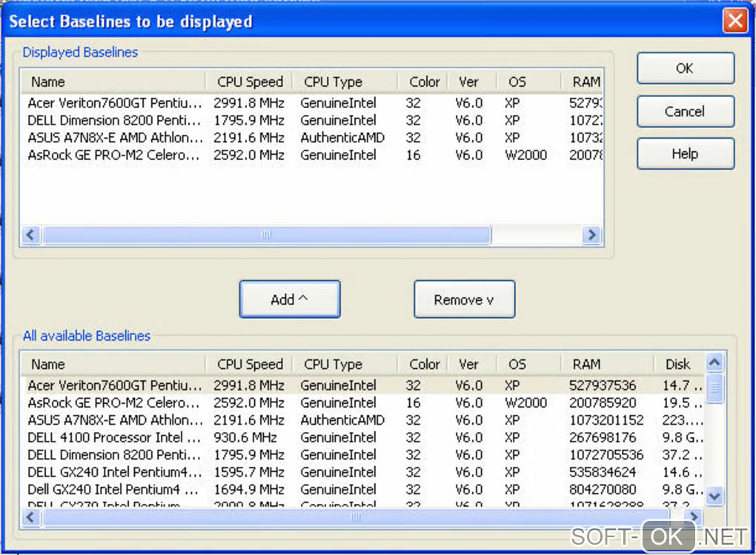Sort available baselines by RAM column header

pos(586,364)
